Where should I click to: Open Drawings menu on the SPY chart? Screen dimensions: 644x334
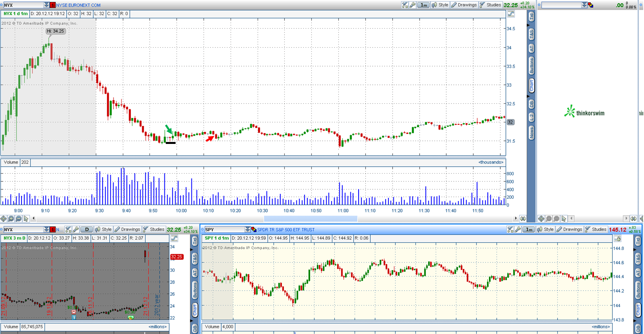click(569, 230)
